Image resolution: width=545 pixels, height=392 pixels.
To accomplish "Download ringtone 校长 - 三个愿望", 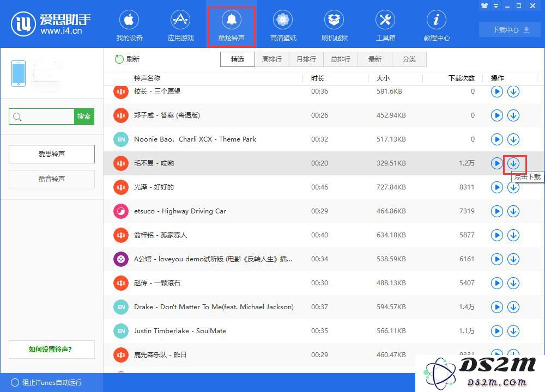I will tap(513, 91).
